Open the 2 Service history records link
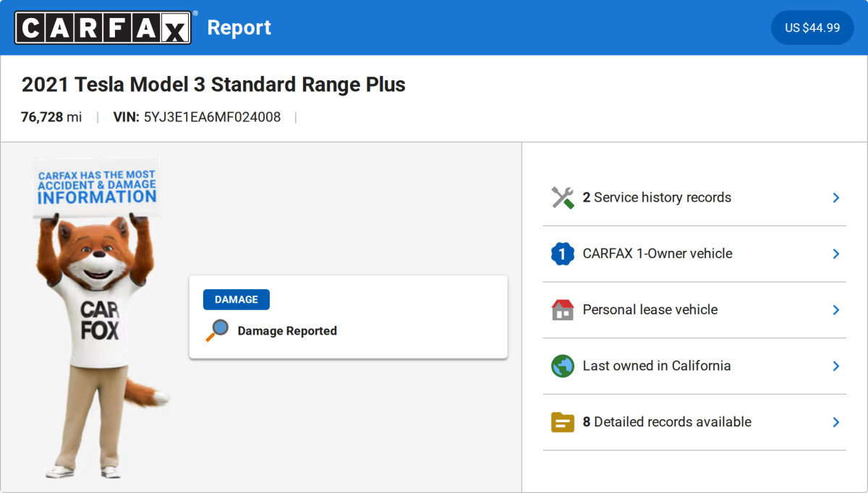This screenshot has height=493, width=868. tap(657, 197)
